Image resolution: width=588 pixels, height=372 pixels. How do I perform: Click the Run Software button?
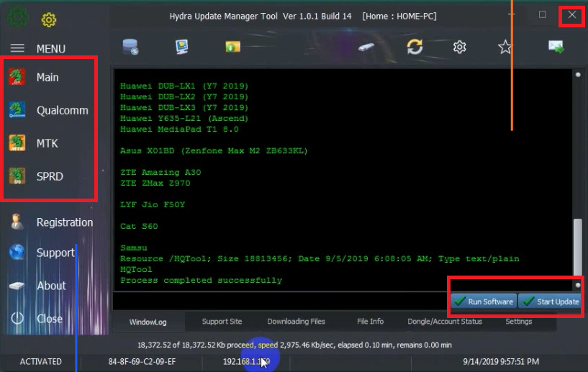(484, 301)
